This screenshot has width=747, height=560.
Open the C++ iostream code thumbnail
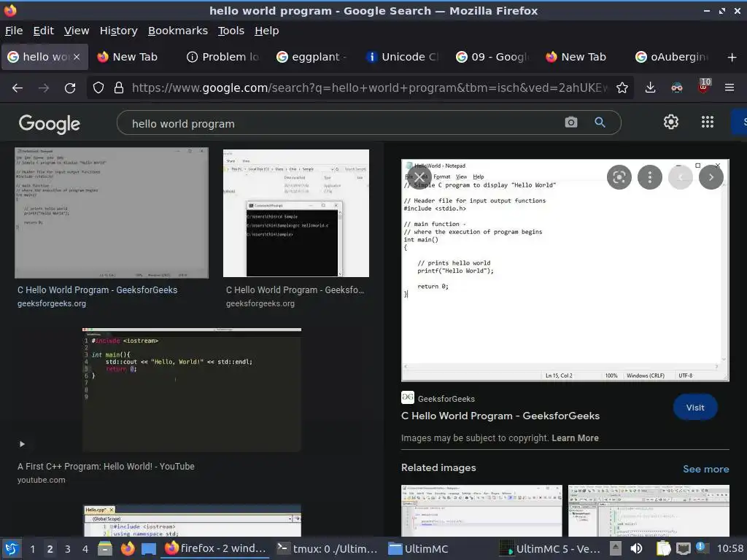click(x=192, y=389)
